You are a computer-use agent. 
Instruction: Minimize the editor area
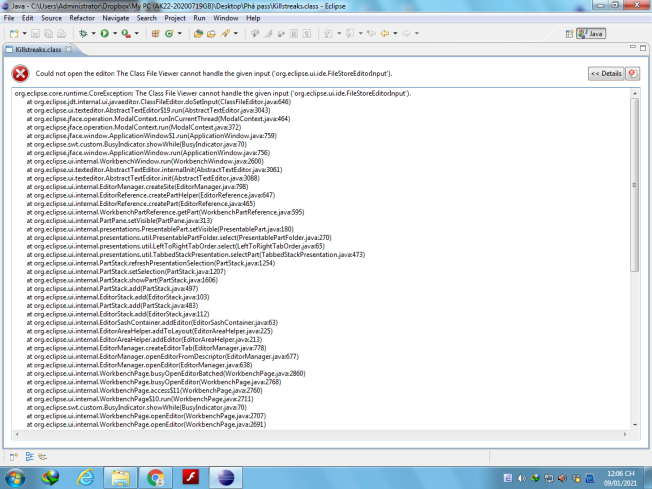(633, 47)
